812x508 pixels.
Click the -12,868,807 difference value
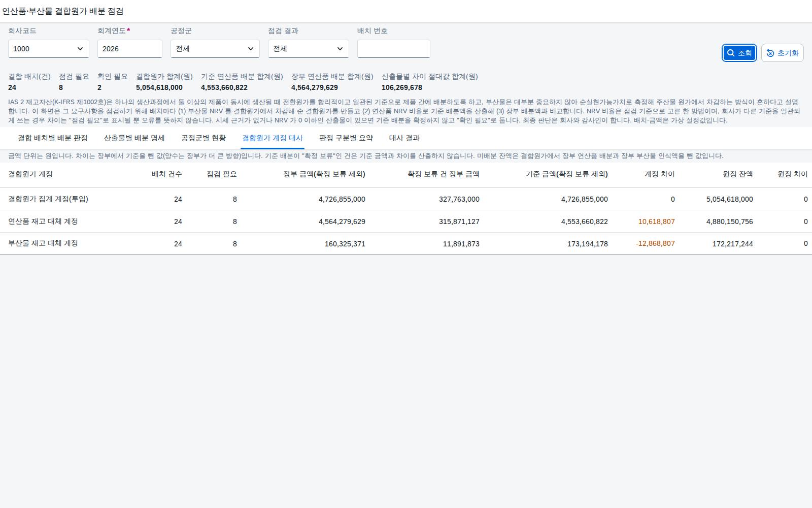pos(655,244)
